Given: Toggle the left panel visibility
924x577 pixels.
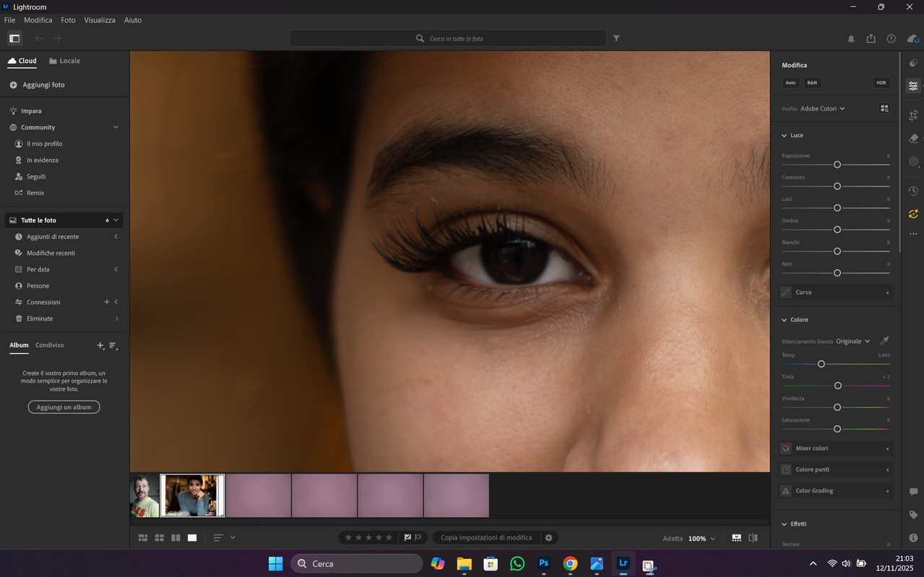Looking at the screenshot, I should [x=14, y=38].
